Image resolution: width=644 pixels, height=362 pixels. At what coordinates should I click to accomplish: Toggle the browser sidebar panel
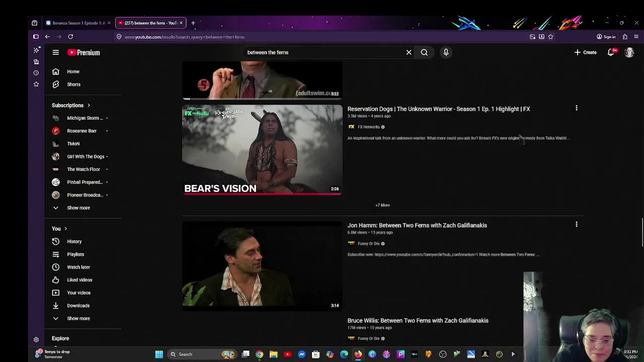click(x=36, y=37)
